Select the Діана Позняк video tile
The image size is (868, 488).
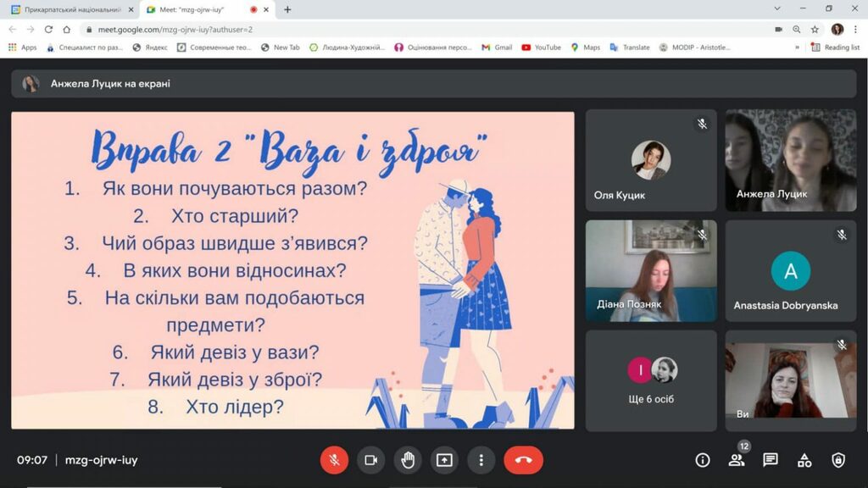(650, 271)
